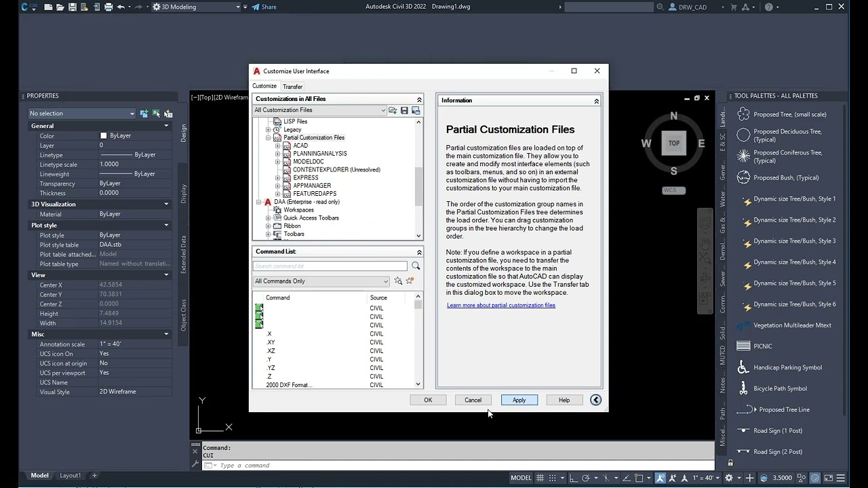Switch to the Layout1 tab
The image size is (868, 488).
[x=71, y=476]
